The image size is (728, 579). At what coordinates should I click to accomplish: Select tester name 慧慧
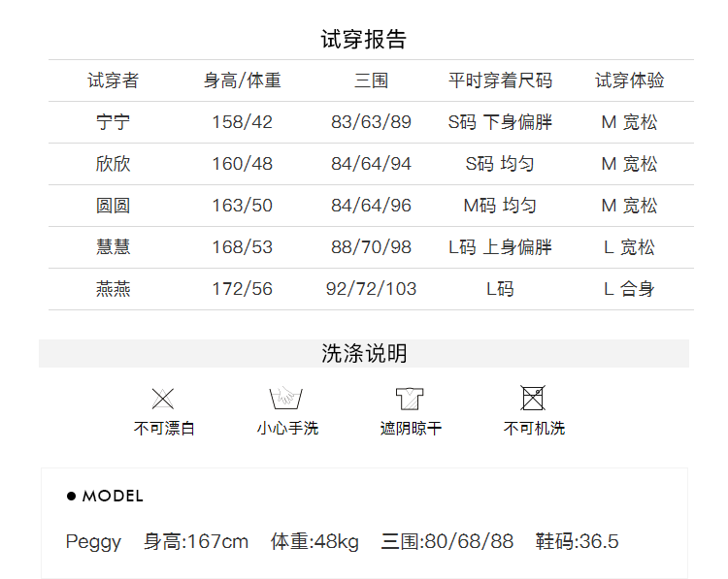[113, 247]
